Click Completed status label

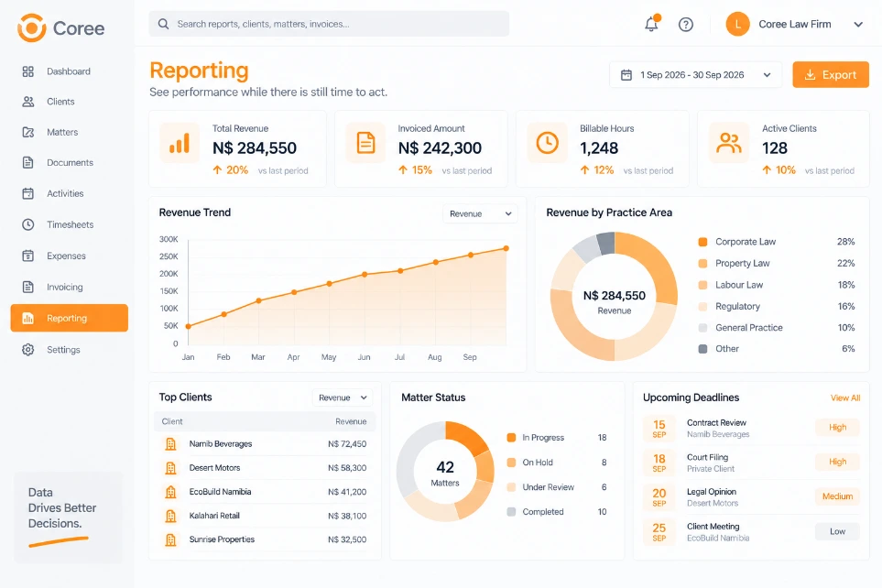[x=543, y=512]
